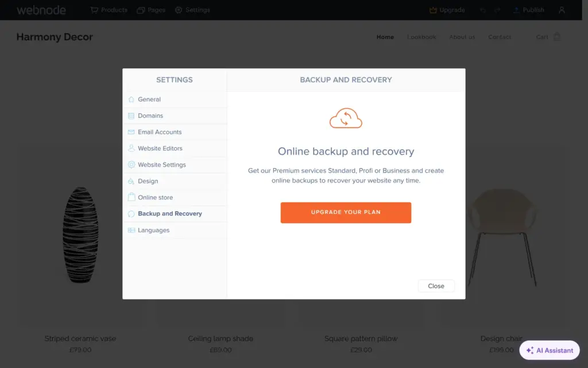This screenshot has width=588, height=368.
Task: Click the undo arrow in top bar
Action: click(x=483, y=10)
